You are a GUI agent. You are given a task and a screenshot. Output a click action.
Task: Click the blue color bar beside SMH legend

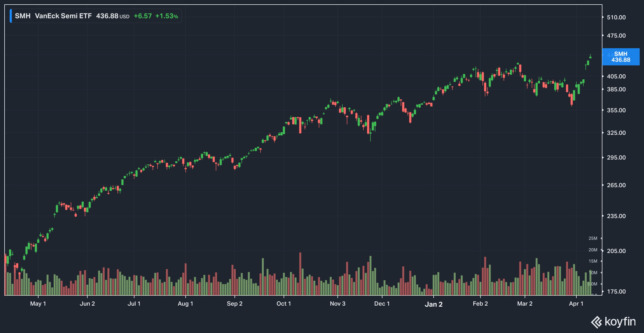(11, 16)
